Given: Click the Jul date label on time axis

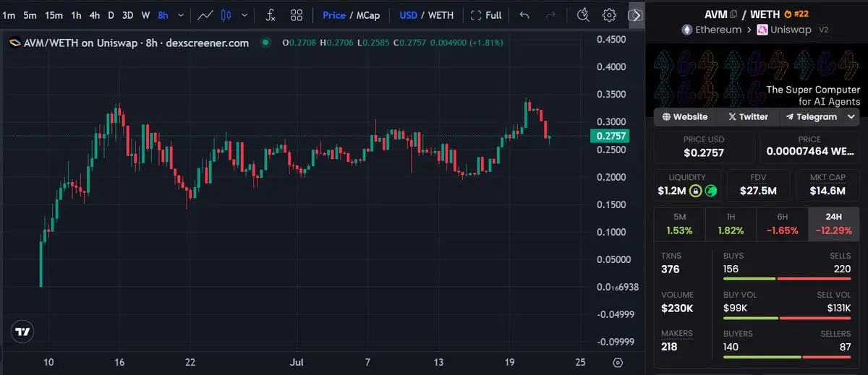Looking at the screenshot, I should [x=296, y=361].
